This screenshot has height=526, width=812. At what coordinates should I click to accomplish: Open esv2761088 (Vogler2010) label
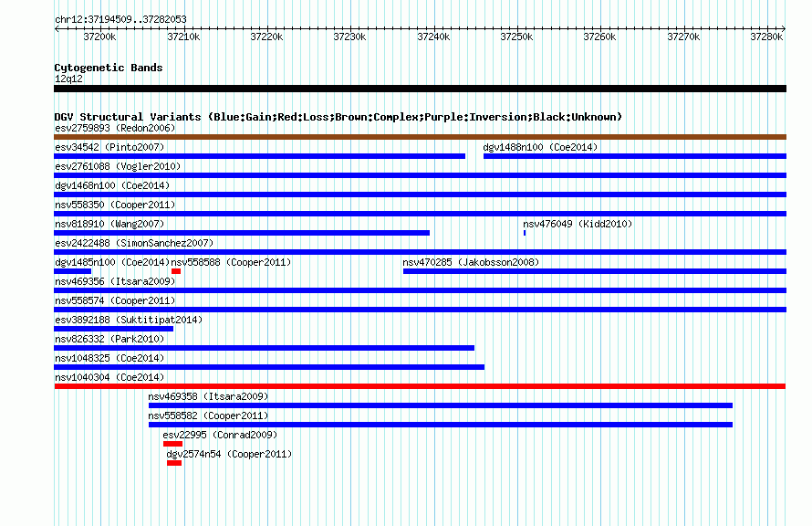point(118,166)
